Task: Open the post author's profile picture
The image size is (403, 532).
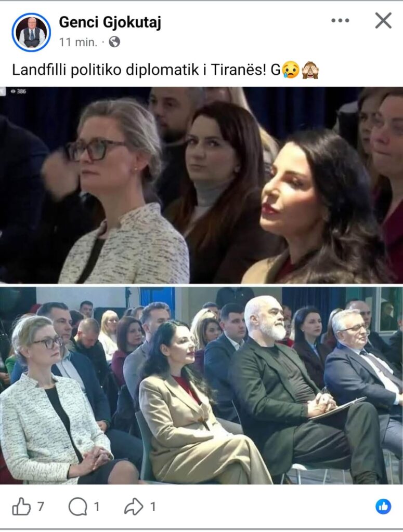Action: click(31, 32)
